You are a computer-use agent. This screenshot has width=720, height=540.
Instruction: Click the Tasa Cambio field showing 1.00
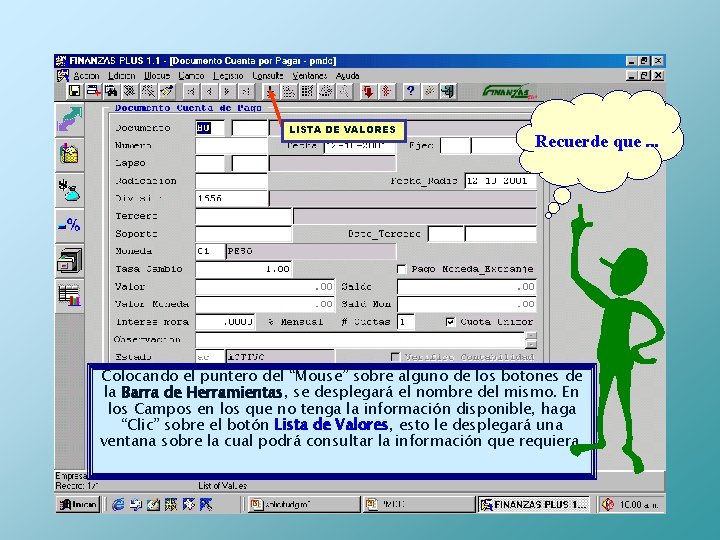243,269
